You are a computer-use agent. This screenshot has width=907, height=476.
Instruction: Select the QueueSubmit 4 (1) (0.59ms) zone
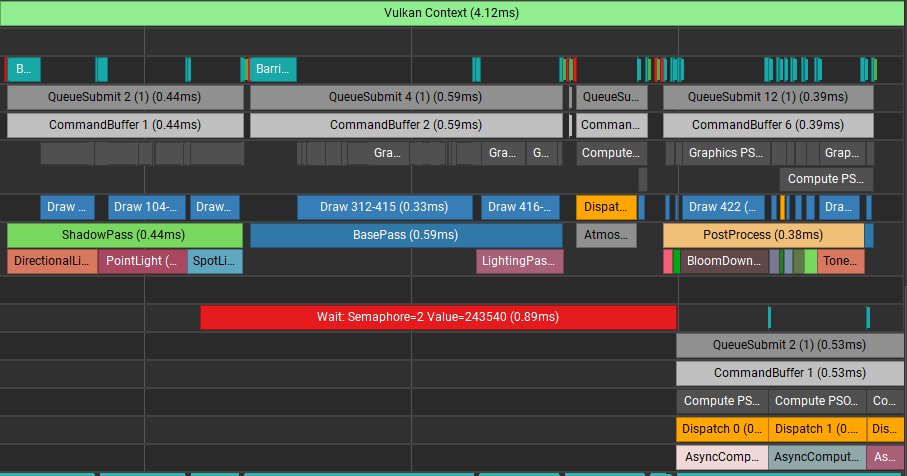coord(406,97)
